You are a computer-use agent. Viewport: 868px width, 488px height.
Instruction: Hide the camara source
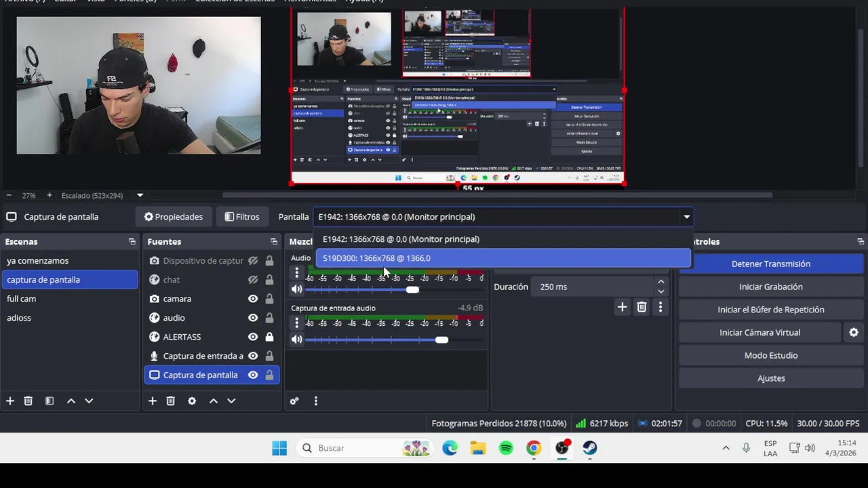pyautogui.click(x=253, y=298)
